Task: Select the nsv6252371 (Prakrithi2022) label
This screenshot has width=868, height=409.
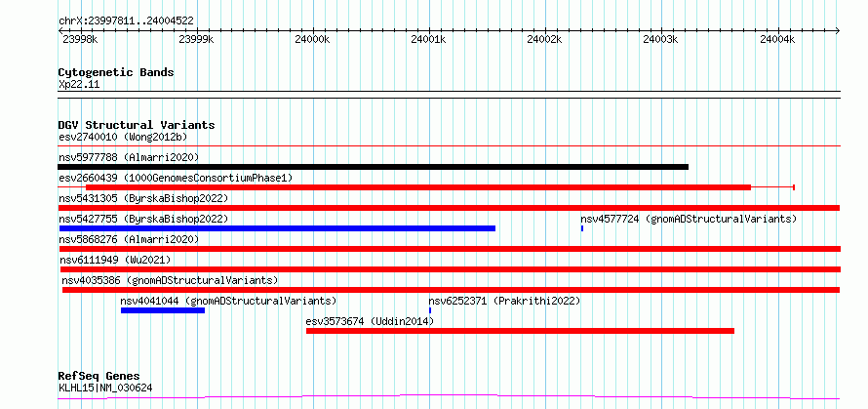Action: coord(504,301)
